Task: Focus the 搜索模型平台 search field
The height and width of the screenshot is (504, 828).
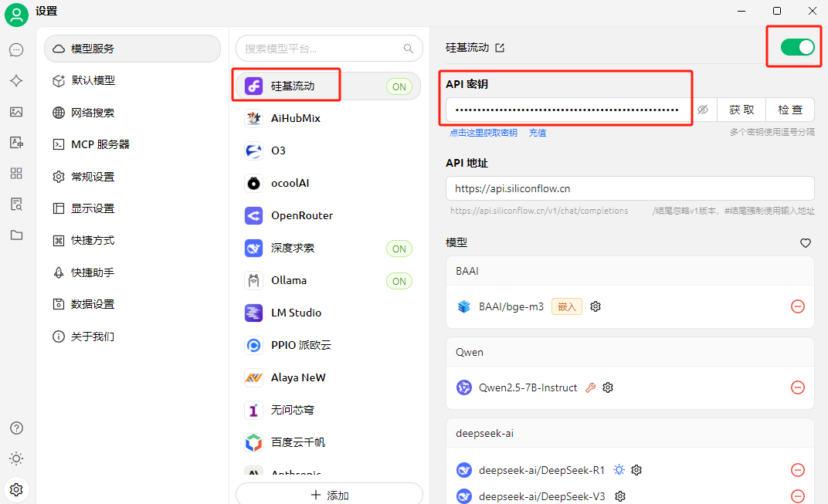Action: pyautogui.click(x=329, y=49)
